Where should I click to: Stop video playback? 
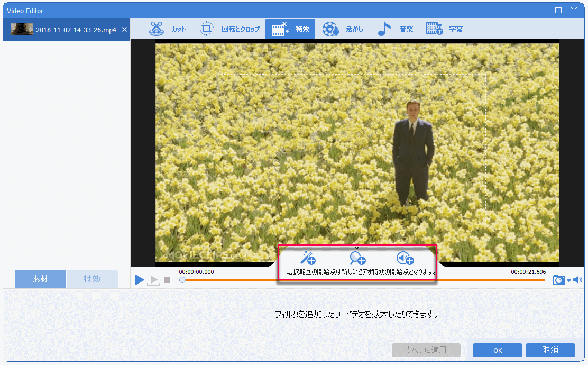(167, 280)
